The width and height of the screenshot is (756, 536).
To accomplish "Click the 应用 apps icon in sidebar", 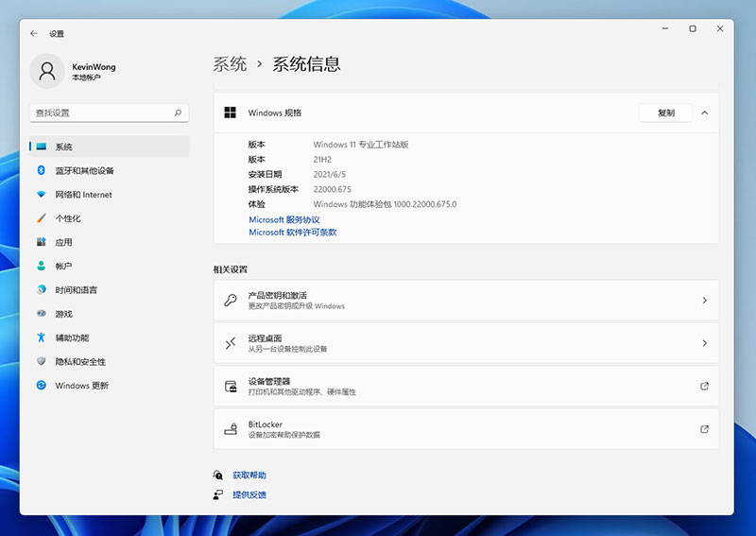I will pos(42,242).
